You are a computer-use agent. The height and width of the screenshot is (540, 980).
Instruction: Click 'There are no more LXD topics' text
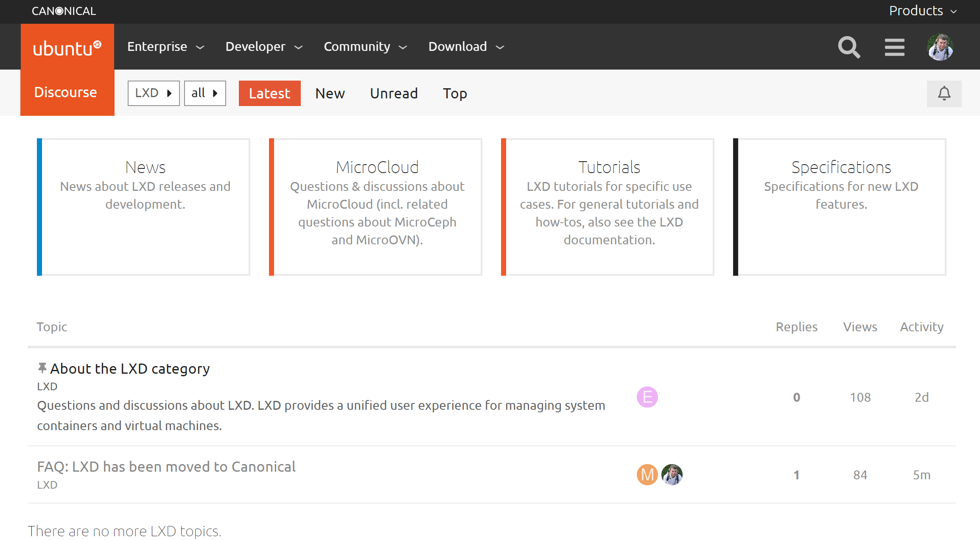point(124,531)
